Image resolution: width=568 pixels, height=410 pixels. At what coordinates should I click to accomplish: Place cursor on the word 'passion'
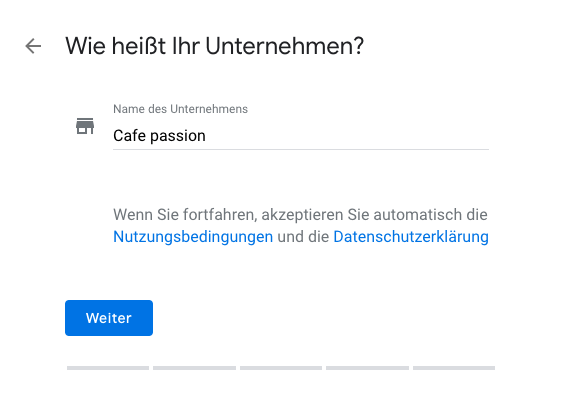178,136
